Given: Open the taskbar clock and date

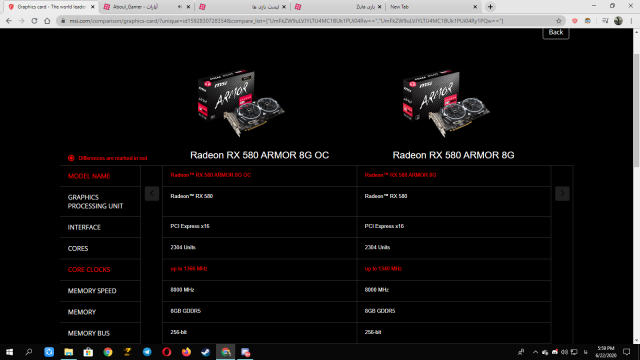Looking at the screenshot, I should (x=606, y=352).
